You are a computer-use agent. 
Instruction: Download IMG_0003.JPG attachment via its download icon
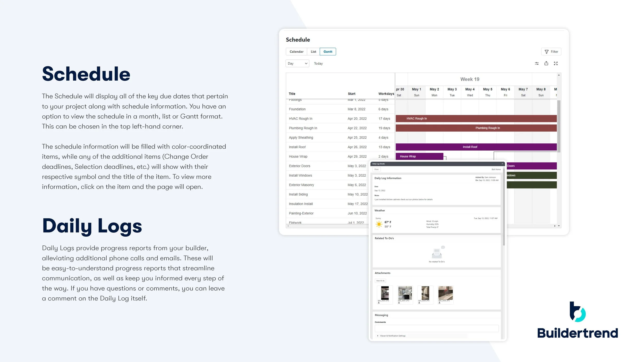379,303
